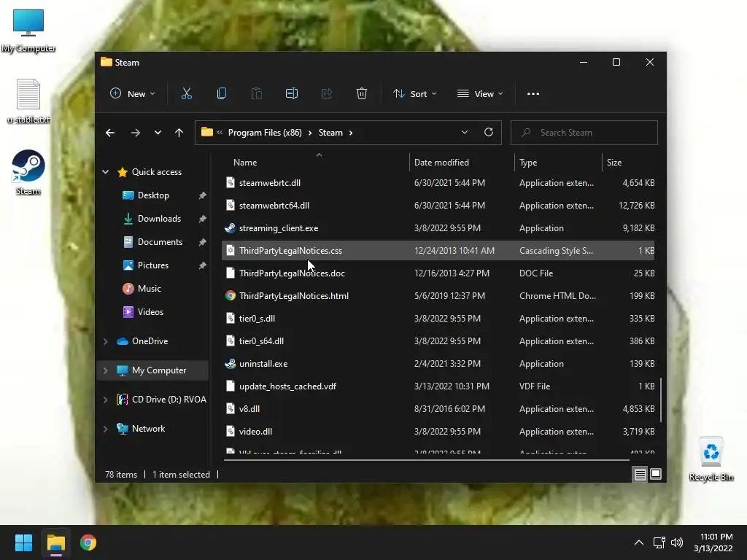Open the network tray icon
Viewport: 747px width, 560px height.
click(x=659, y=542)
